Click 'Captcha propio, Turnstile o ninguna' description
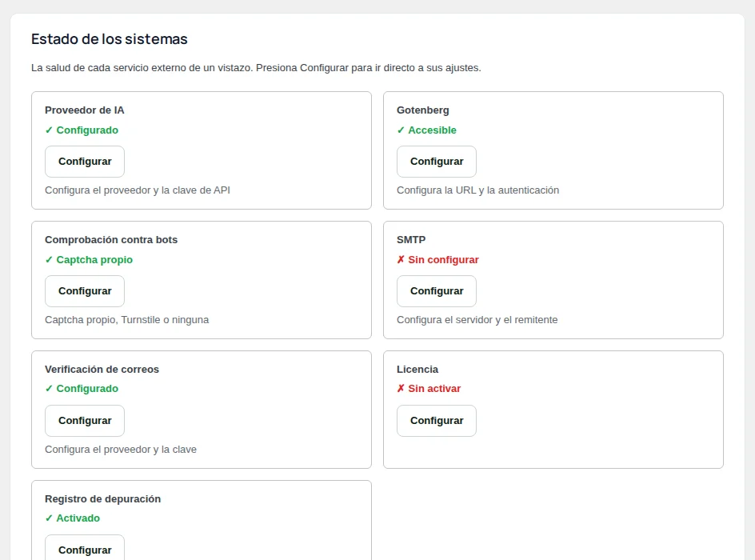 click(x=126, y=320)
